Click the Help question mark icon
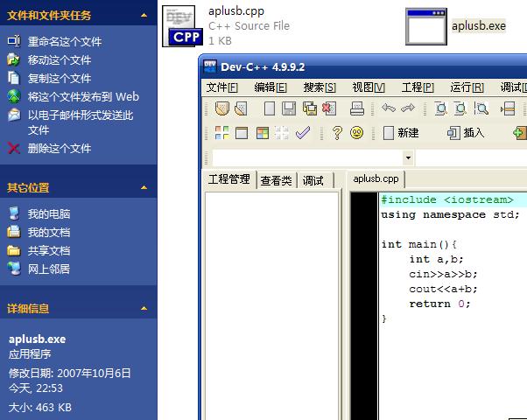 pyautogui.click(x=337, y=133)
